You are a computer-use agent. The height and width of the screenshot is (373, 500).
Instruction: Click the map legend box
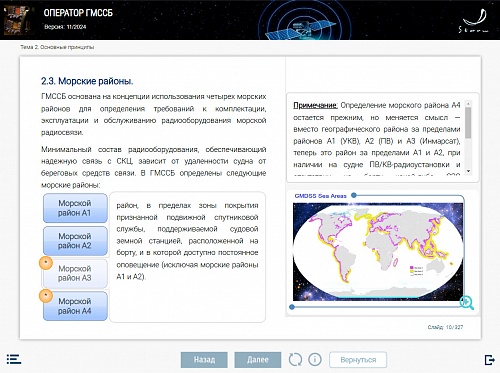(x=416, y=272)
